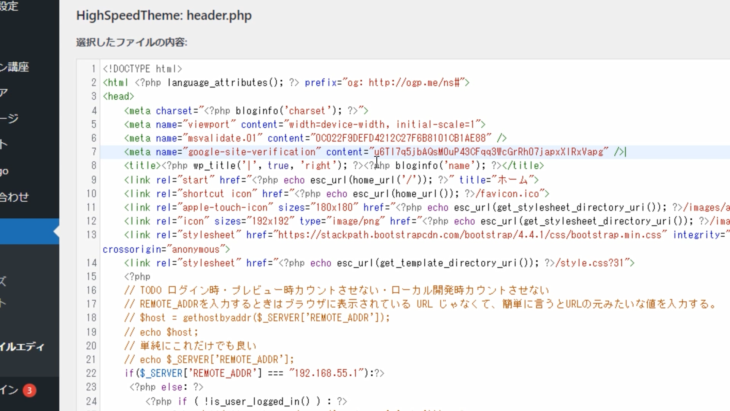This screenshot has height=411, width=730.
Task: Click the red '3' update badge in sidebar
Action: point(29,390)
